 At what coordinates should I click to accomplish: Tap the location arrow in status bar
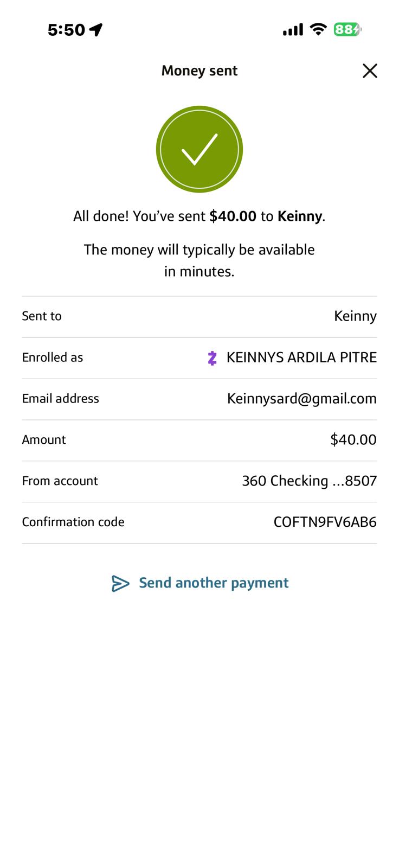point(96,29)
